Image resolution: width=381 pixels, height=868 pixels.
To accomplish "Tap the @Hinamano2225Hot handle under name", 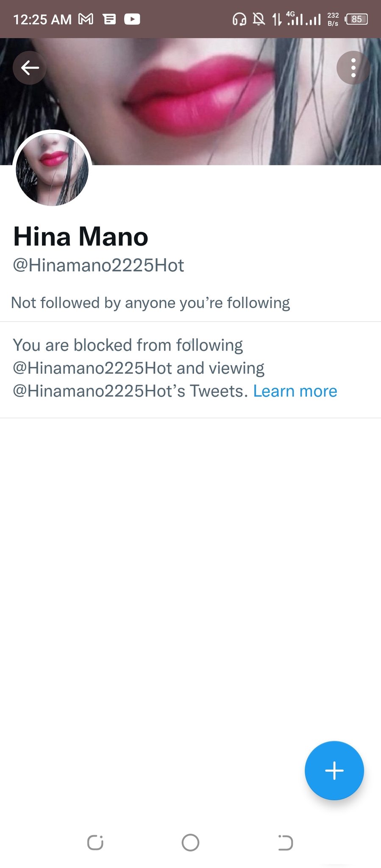I will pyautogui.click(x=98, y=266).
